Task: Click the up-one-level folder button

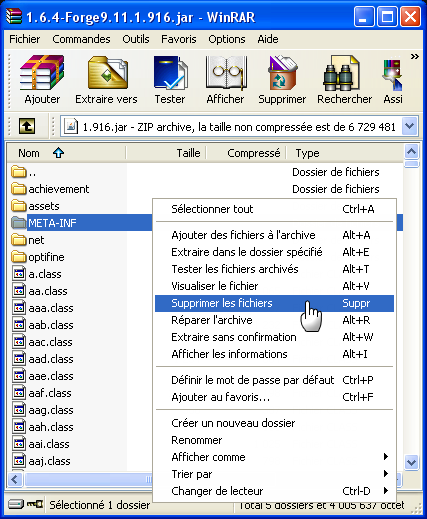Action: [x=27, y=126]
